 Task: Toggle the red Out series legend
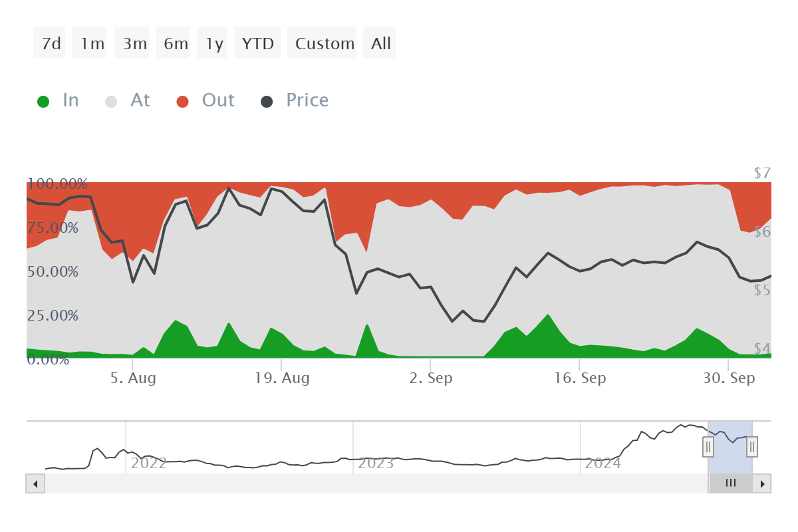click(x=205, y=100)
